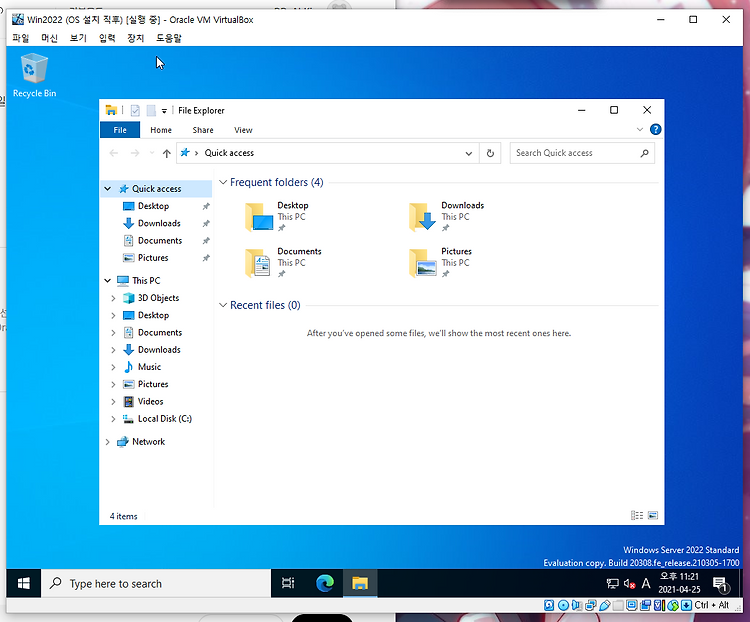The width and height of the screenshot is (750, 622).
Task: Expand the 3D Objects tree node
Action: (113, 298)
